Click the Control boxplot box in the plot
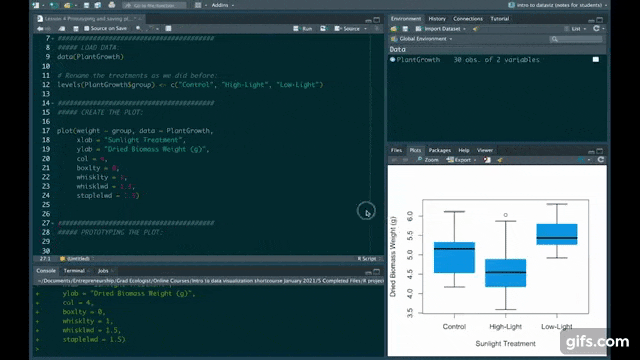 coord(454,258)
